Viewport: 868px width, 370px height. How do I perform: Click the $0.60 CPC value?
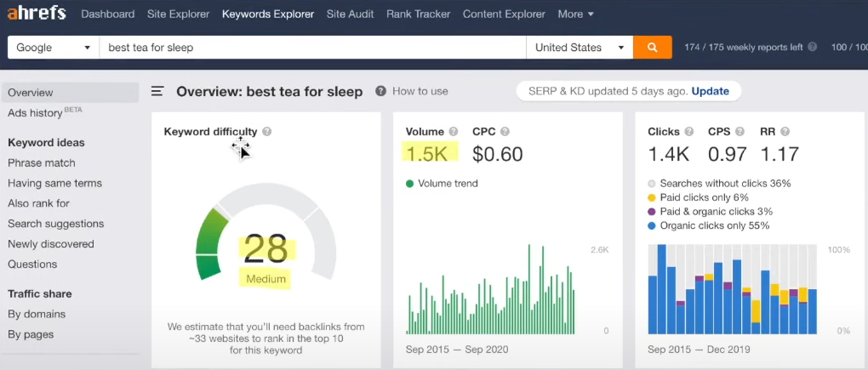point(498,154)
